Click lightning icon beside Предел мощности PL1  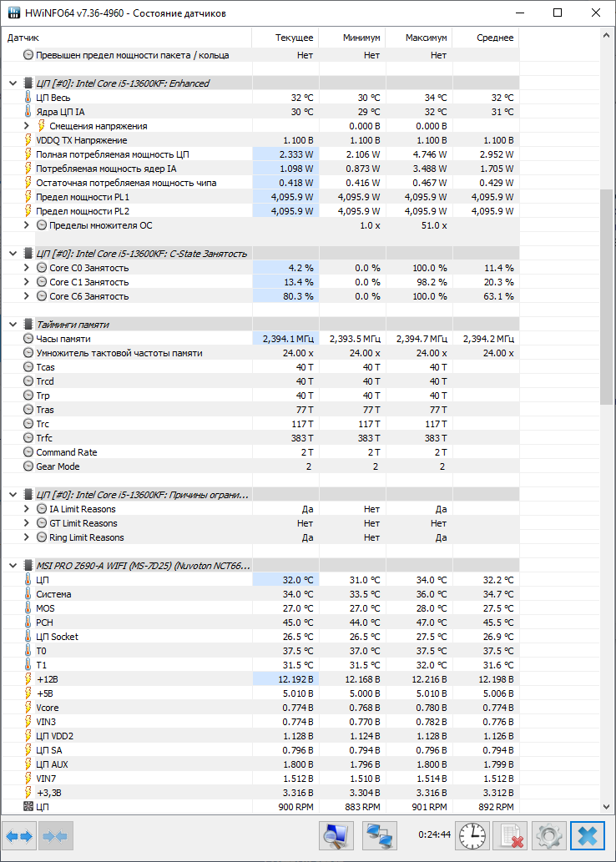tap(28, 197)
